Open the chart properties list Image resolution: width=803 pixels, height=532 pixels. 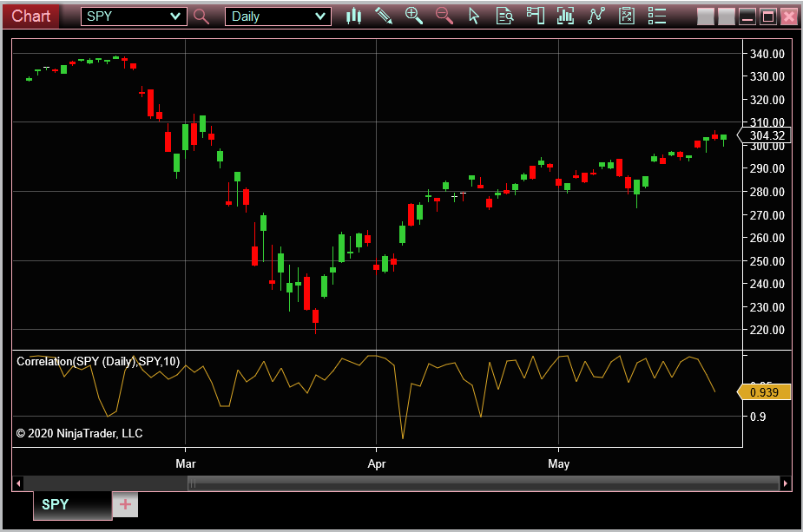(657, 15)
